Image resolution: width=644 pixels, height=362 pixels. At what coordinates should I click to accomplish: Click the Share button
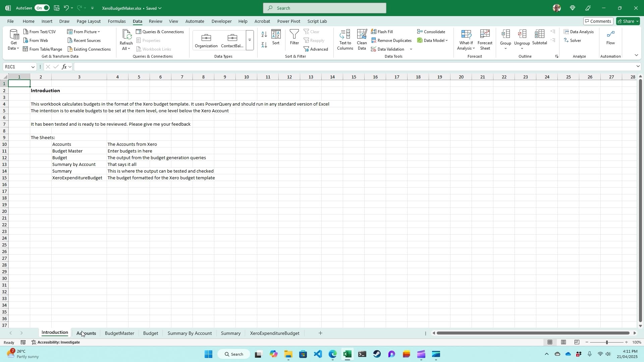pos(628,21)
